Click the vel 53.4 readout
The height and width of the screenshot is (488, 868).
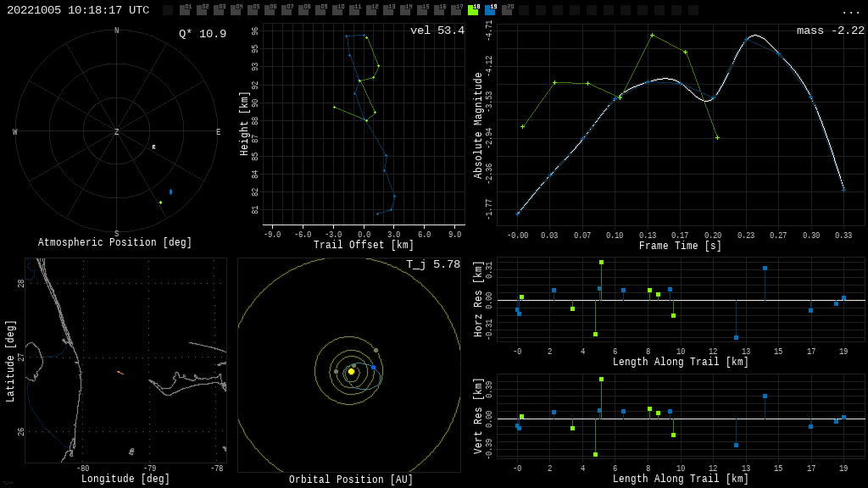tap(437, 30)
